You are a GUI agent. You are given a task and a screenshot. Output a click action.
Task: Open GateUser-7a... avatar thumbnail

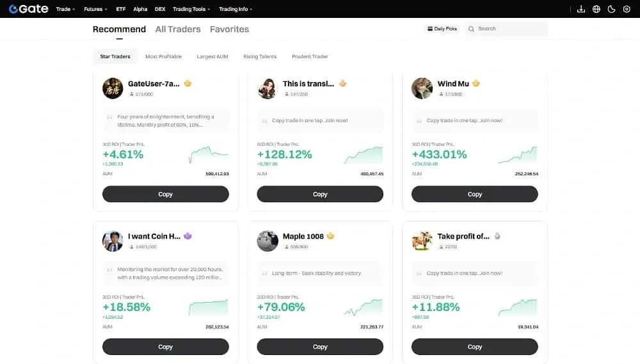click(x=113, y=88)
